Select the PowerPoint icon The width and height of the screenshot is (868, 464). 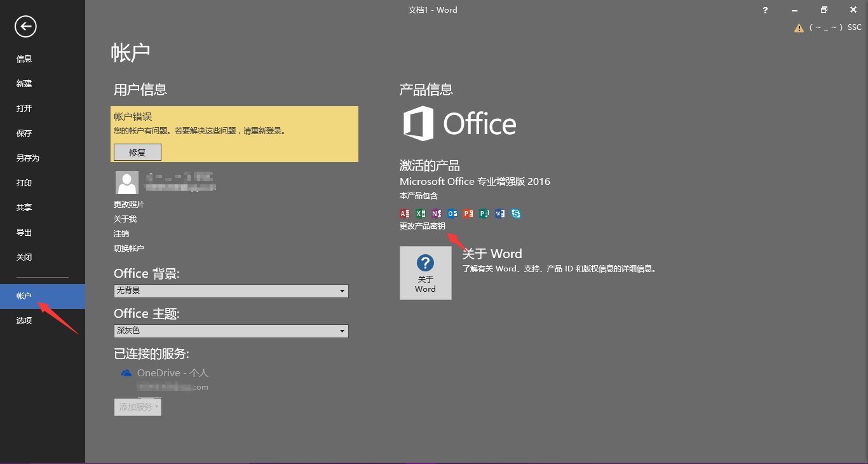pyautogui.click(x=468, y=214)
